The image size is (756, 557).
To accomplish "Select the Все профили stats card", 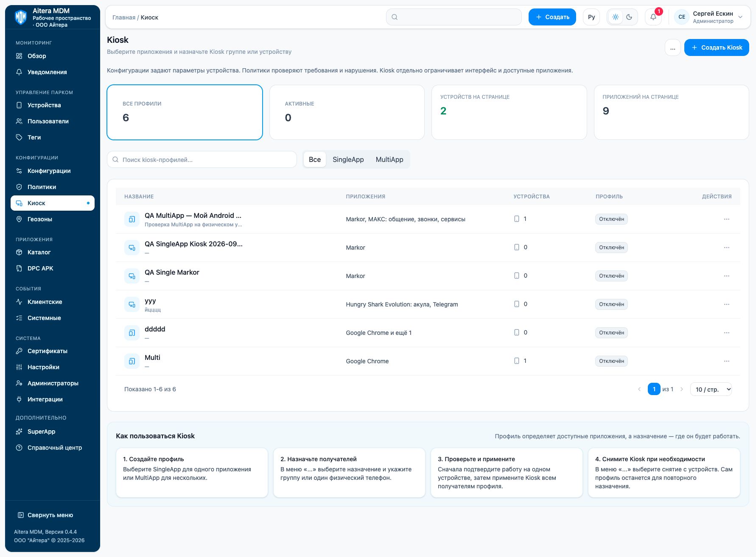I will [185, 112].
